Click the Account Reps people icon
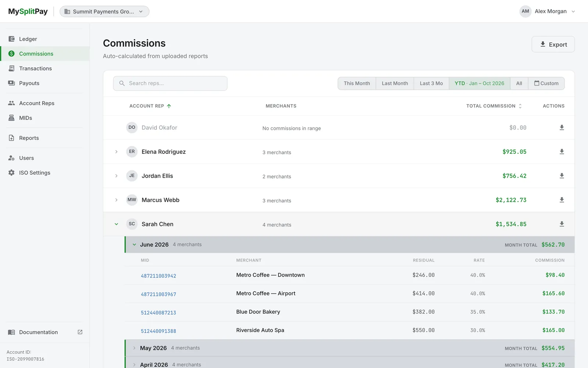The width and height of the screenshot is (588, 368). coord(11,103)
